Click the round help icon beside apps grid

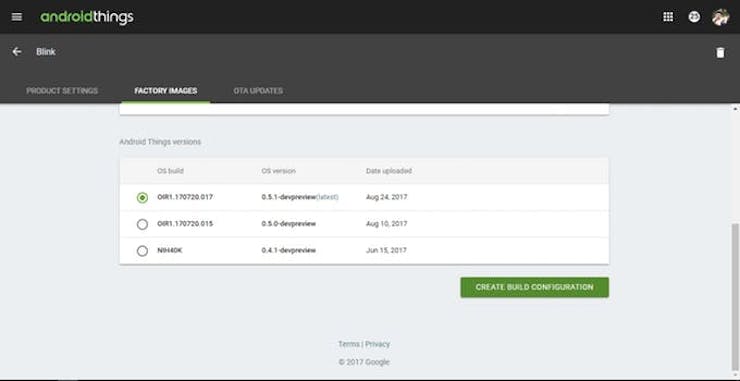(x=694, y=17)
